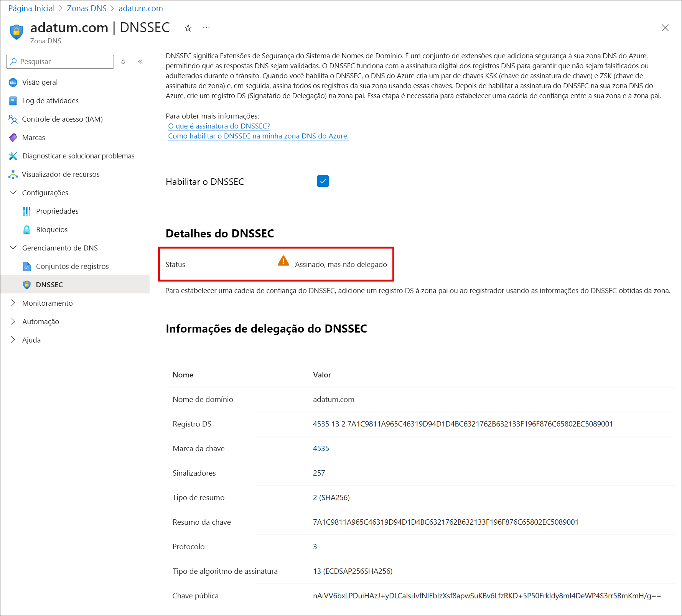
Task: Open Log de atividades
Action: click(50, 101)
